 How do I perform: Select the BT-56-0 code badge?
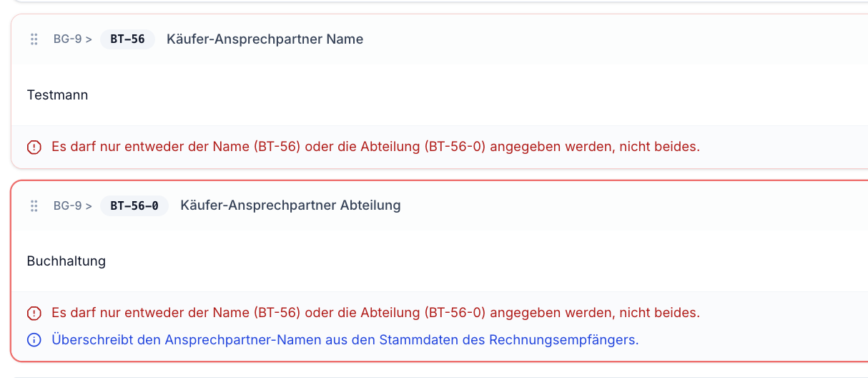[x=134, y=205]
